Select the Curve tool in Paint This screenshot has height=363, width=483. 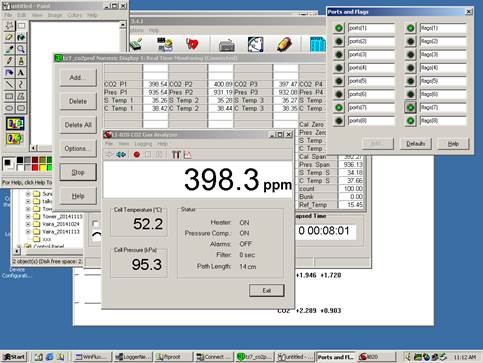pos(21,84)
